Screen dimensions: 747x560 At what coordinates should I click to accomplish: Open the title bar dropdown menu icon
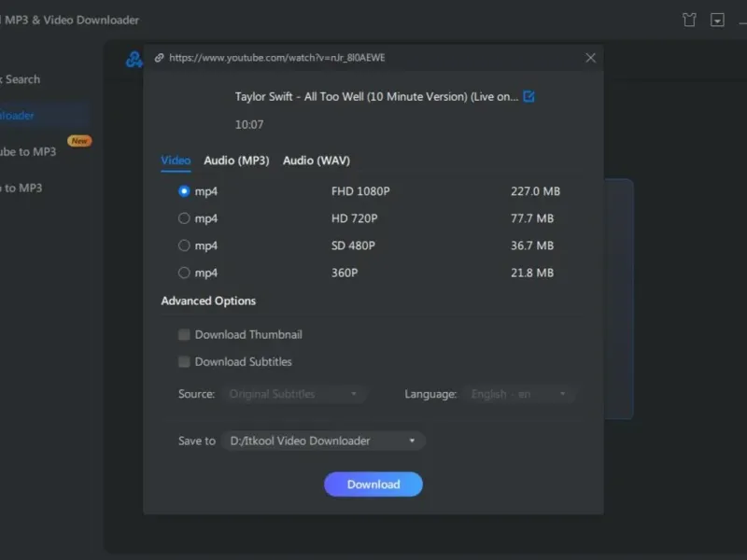[x=717, y=20]
